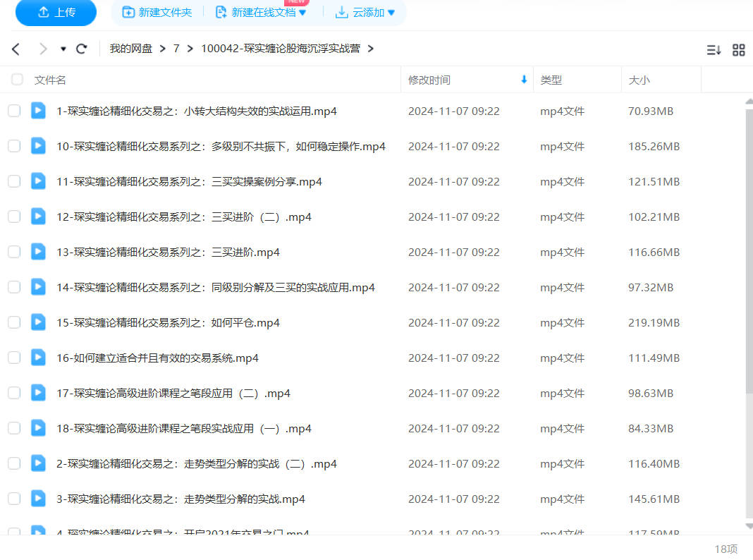This screenshot has width=753, height=560.
Task: Select the 100042-琛实缠论股海沉浮实战营 breadcrumb
Action: pos(281,49)
